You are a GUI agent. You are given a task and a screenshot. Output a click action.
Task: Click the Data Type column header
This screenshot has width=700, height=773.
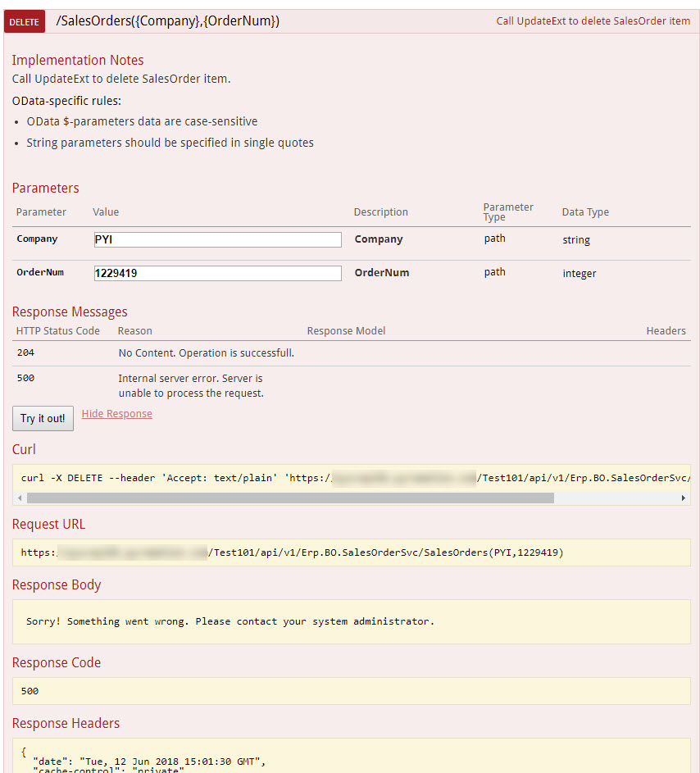coord(585,212)
